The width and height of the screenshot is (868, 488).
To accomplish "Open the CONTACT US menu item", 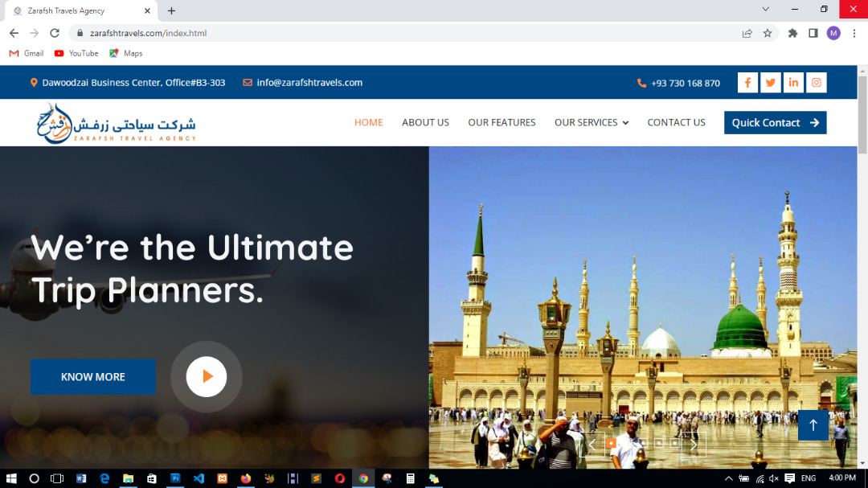I will [676, 122].
